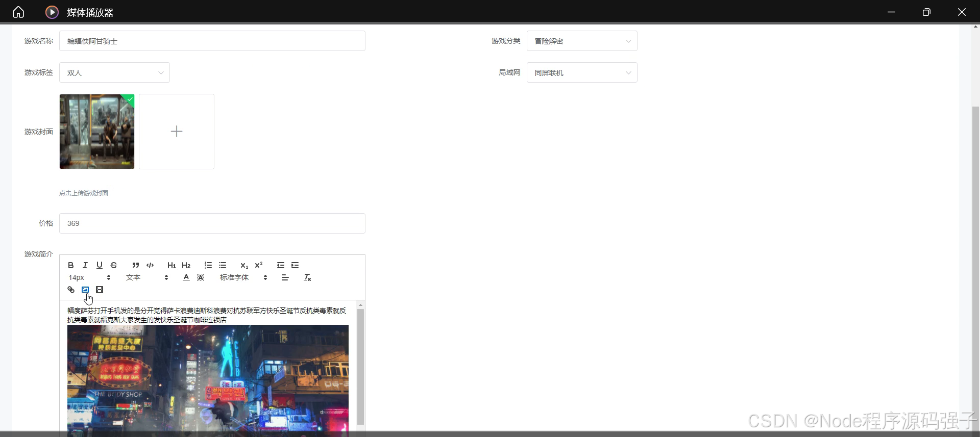Click the plus box to upload cover
Viewport: 980px width, 437px height.
pos(177,132)
